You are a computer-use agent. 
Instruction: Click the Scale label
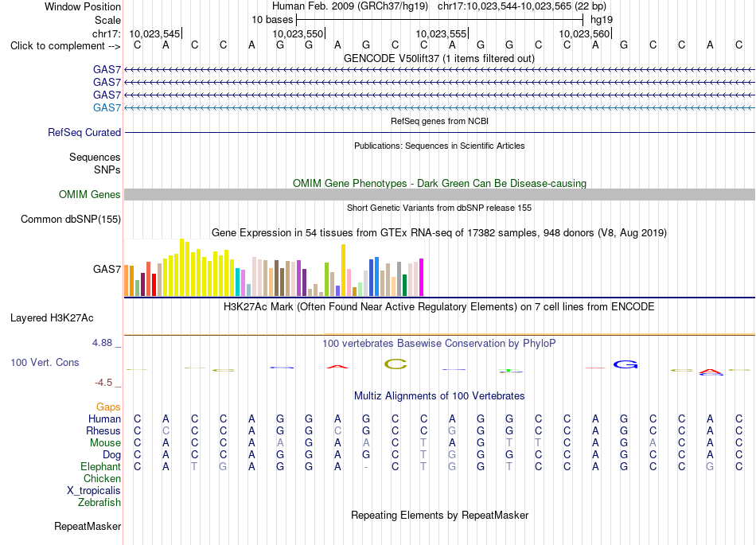(107, 20)
